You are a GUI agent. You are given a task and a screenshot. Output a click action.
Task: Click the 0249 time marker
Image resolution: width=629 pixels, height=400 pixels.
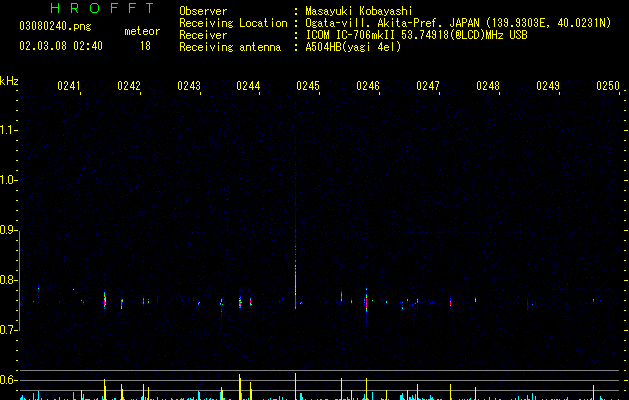point(548,86)
